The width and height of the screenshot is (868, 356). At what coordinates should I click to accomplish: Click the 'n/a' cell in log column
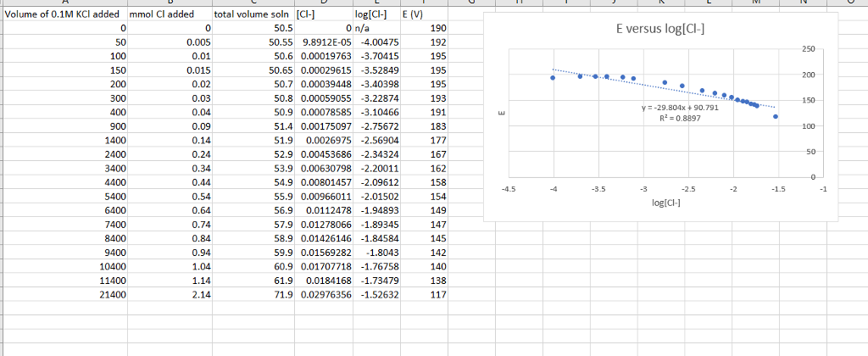point(376,28)
